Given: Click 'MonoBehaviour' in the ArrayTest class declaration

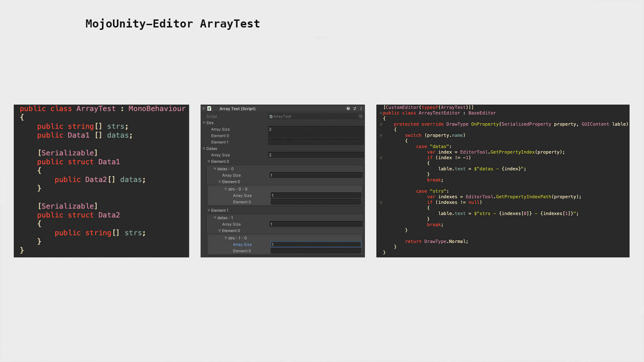Looking at the screenshot, I should [x=157, y=109].
